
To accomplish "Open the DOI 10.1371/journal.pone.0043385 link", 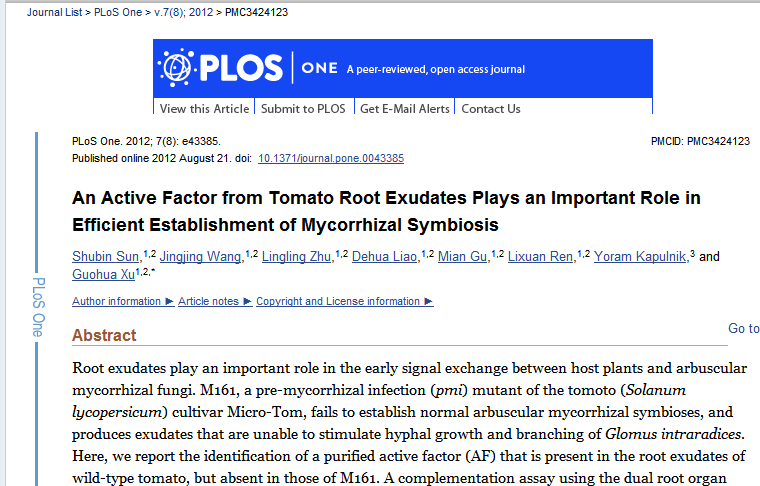I will [331, 158].
